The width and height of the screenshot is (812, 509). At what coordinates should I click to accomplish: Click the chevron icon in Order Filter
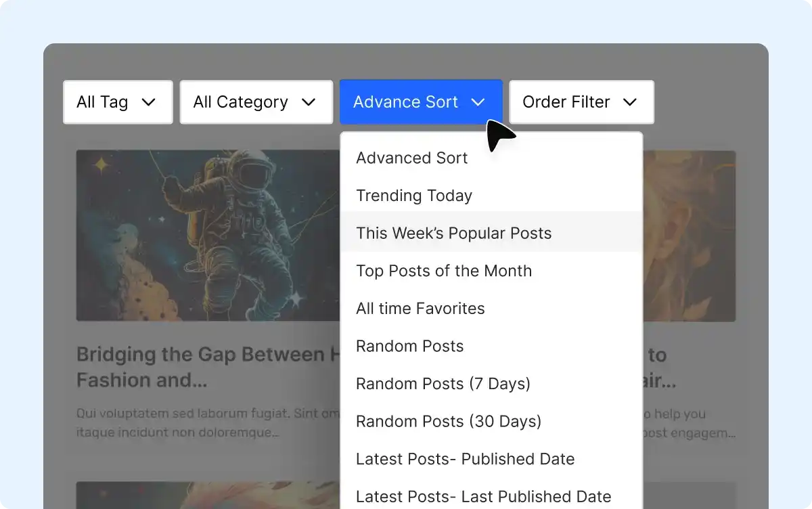630,102
